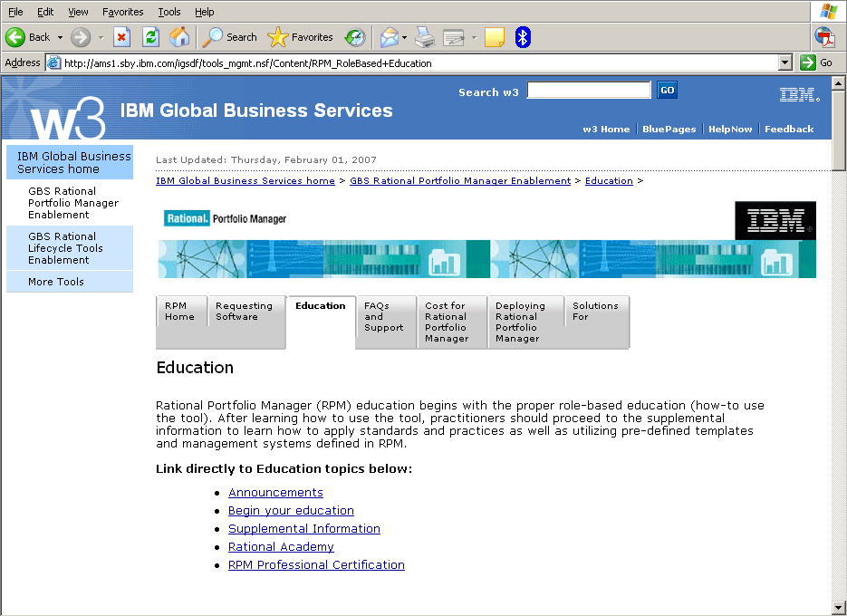
Task: Open the View menu
Action: 78,12
